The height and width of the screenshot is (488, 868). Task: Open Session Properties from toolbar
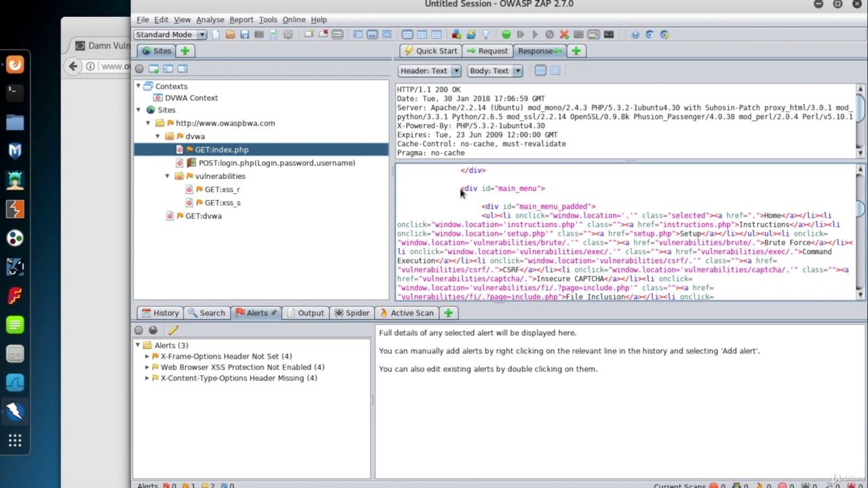click(273, 35)
